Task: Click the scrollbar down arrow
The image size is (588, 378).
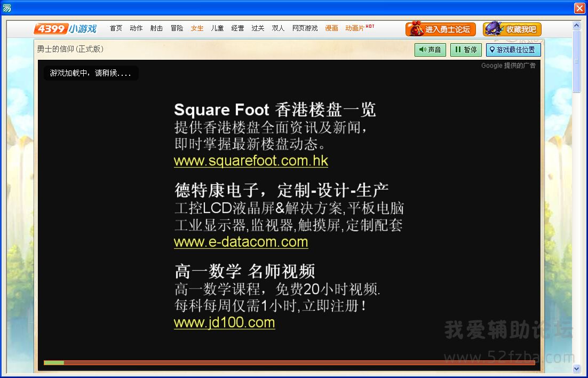Action: pyautogui.click(x=577, y=368)
